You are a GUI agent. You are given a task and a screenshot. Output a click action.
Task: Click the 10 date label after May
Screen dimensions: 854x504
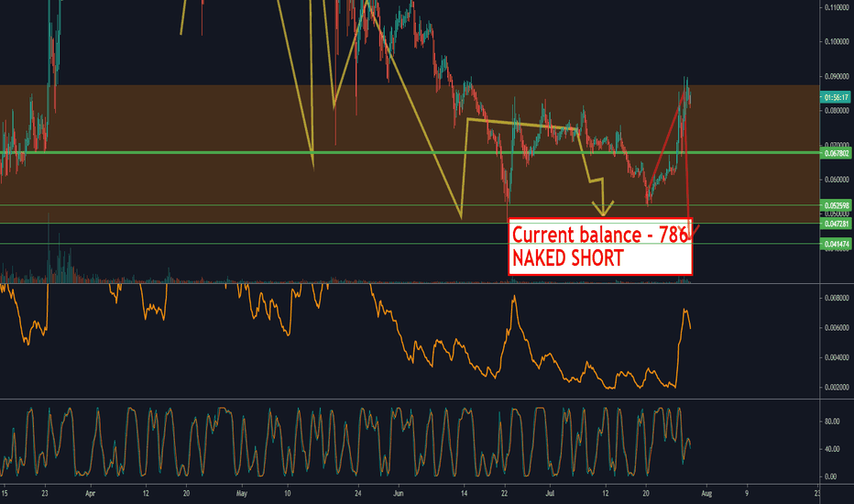coord(287,494)
